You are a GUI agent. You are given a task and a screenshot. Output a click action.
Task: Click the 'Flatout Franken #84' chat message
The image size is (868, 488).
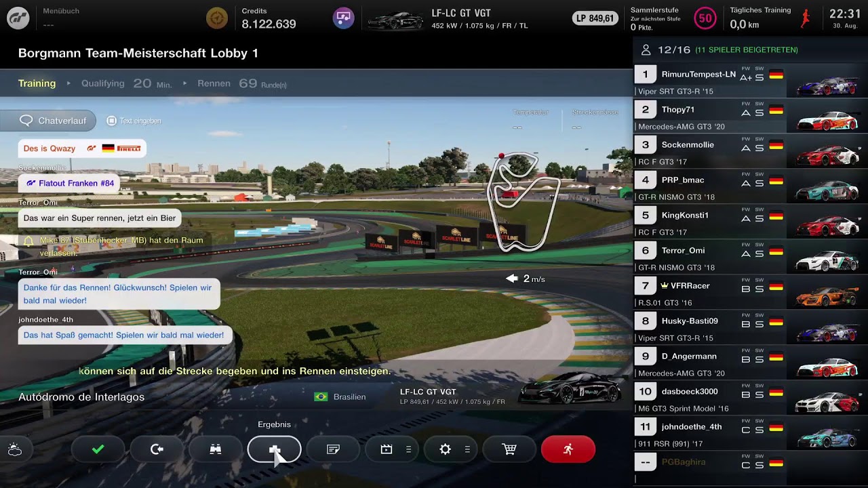pyautogui.click(x=69, y=183)
